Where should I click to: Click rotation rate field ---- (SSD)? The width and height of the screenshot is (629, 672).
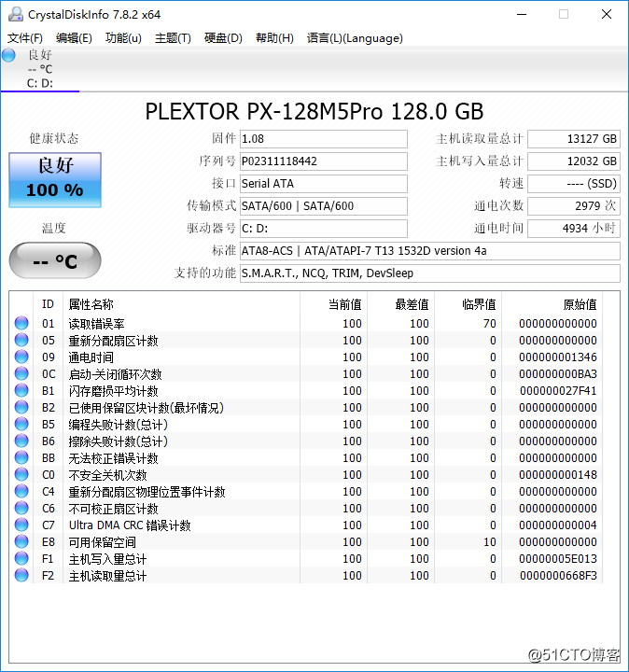pyautogui.click(x=574, y=184)
